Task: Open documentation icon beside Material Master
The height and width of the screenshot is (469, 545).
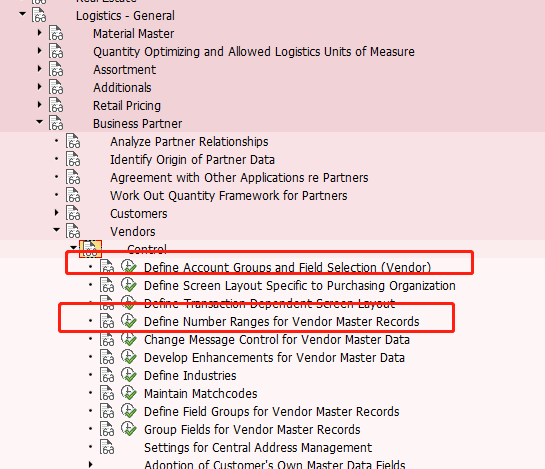Action: (x=56, y=33)
